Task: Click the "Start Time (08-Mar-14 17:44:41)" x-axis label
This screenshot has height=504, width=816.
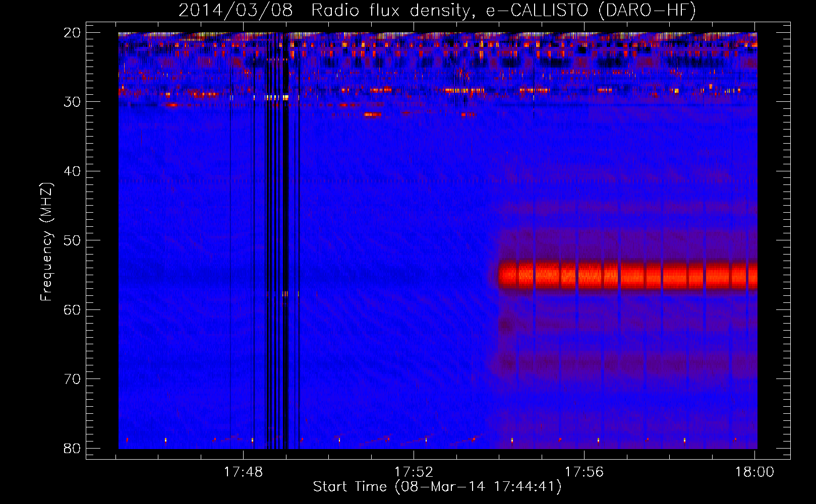Action: 437,487
